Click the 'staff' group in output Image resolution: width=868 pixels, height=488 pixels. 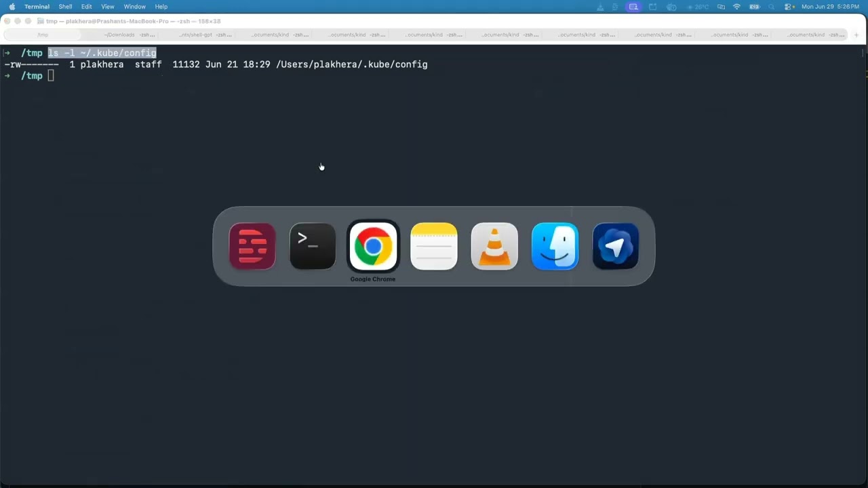(x=148, y=64)
